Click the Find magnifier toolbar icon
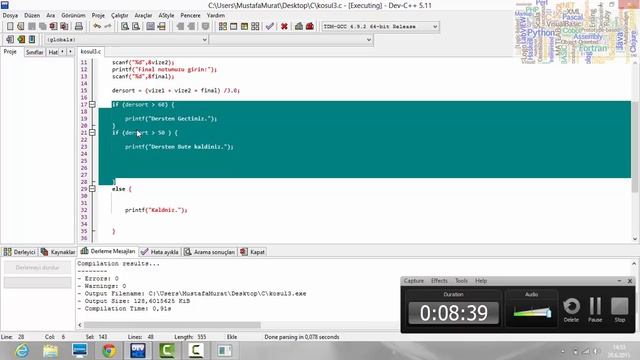This screenshot has width=640, height=360. (125, 27)
